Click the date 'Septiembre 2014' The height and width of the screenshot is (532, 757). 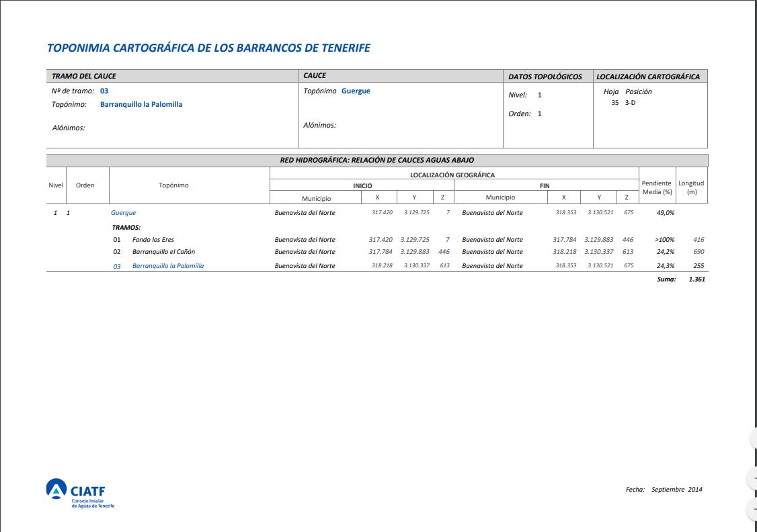[676, 490]
